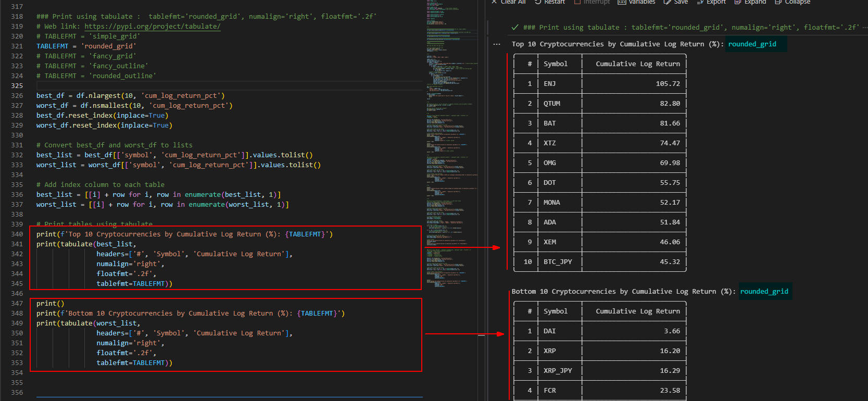Click the BAT symbol cell
Screen dimensions: 868x401
pos(549,123)
